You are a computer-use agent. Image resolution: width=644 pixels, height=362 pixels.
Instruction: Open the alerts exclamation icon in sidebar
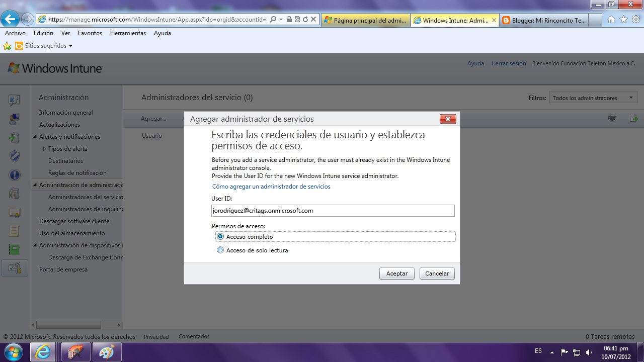coord(15,175)
